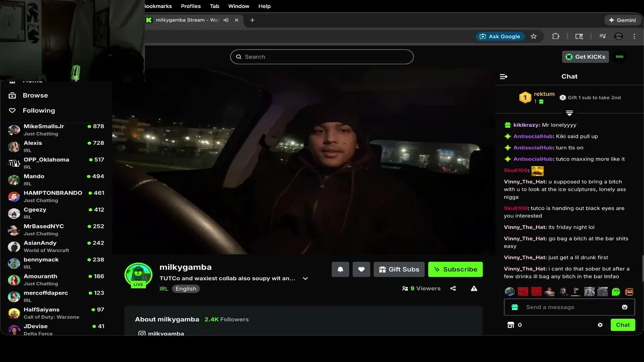Click the green Subscribe button

click(x=455, y=269)
